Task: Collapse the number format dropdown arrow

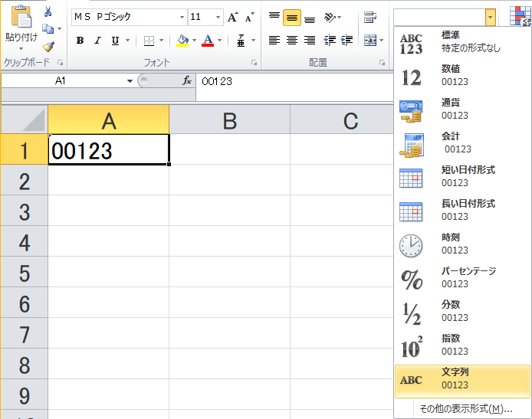Action: pos(491,17)
